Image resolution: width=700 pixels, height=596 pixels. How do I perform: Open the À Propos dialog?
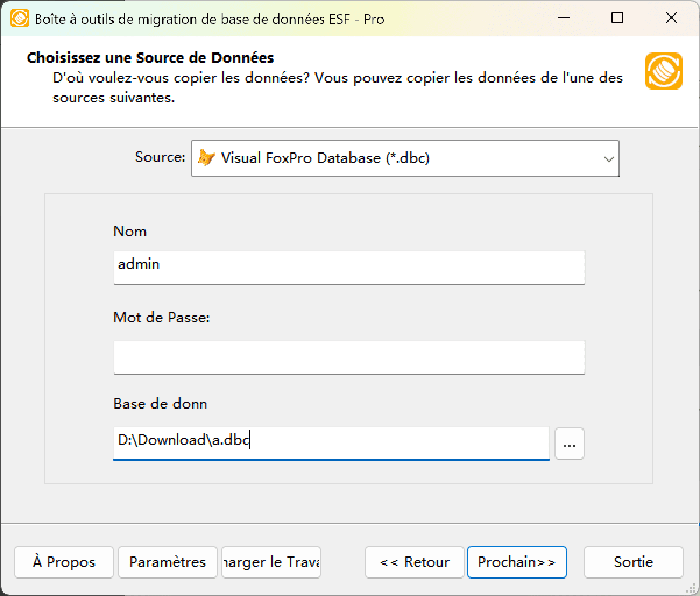63,562
